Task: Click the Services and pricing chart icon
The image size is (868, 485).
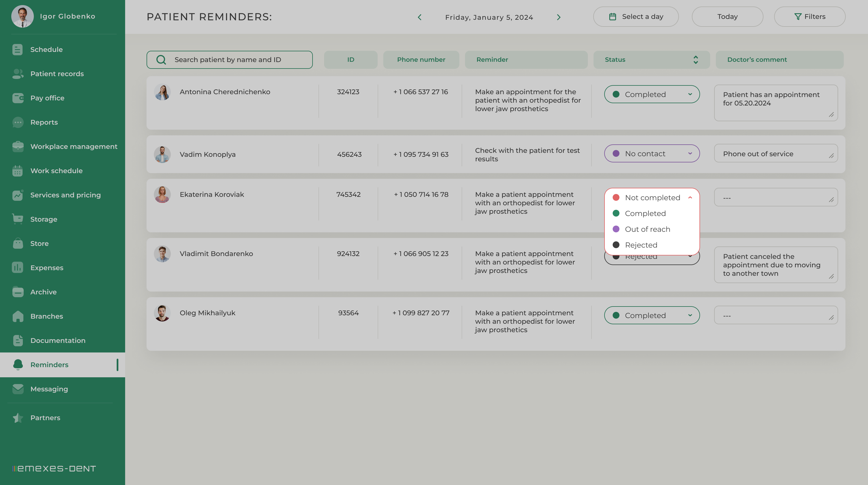Action: (x=18, y=195)
